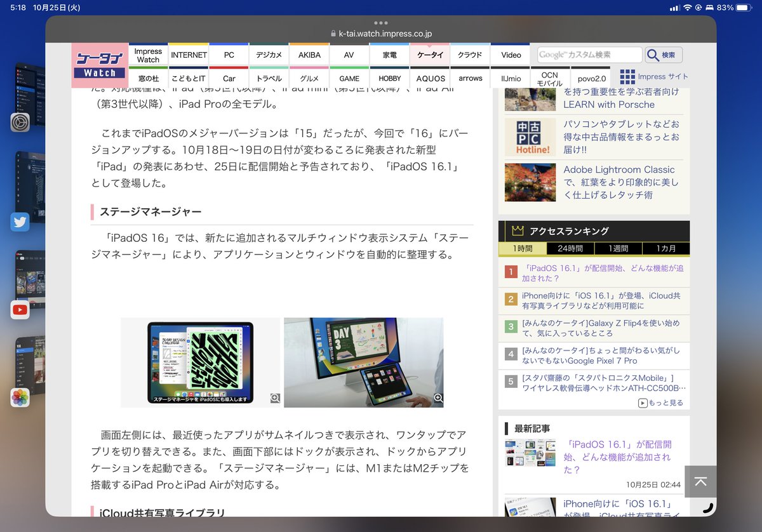Select the HOBBY tab
This screenshot has height=532, width=762.
(389, 78)
